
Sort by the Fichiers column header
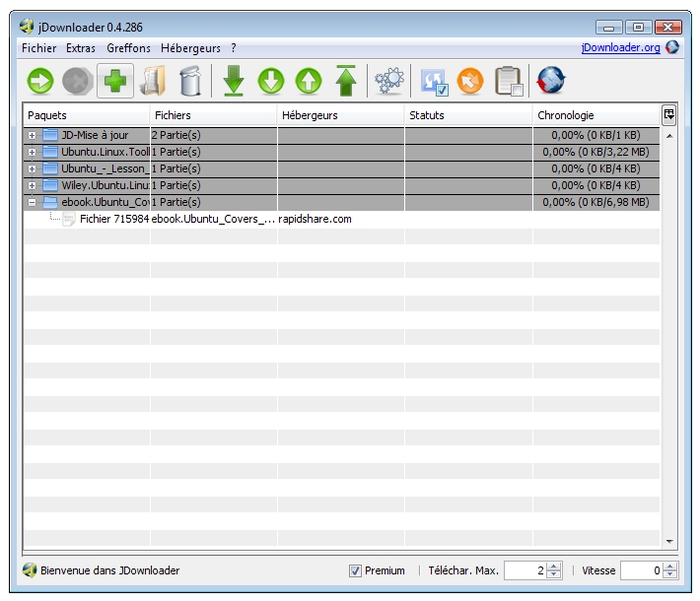tap(213, 115)
